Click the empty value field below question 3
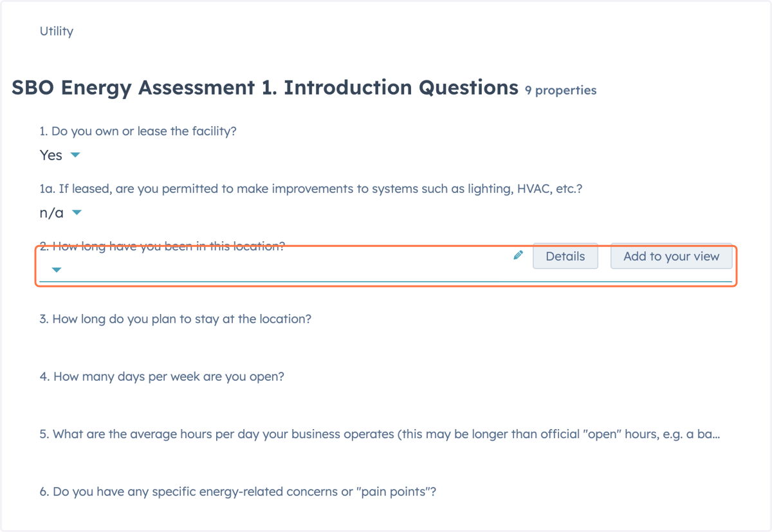This screenshot has height=532, width=772. pos(385,342)
